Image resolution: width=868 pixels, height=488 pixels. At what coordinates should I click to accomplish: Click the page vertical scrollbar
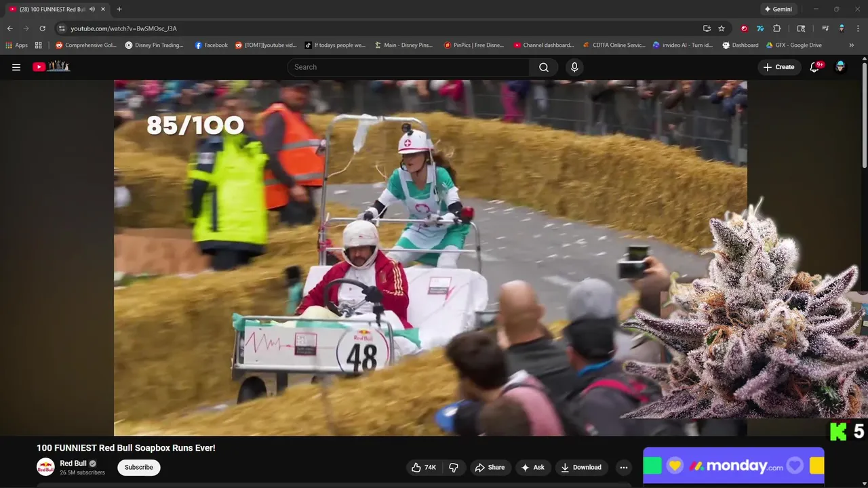(x=864, y=115)
